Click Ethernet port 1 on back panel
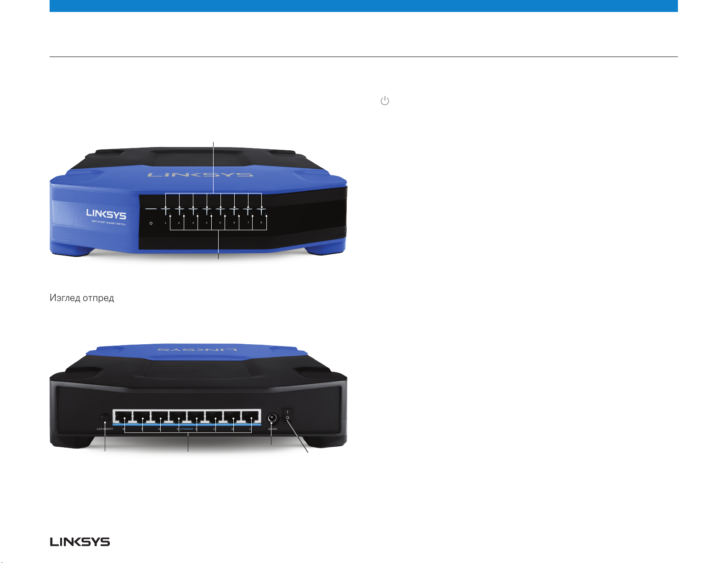The width and height of the screenshot is (728, 563). coord(250,416)
